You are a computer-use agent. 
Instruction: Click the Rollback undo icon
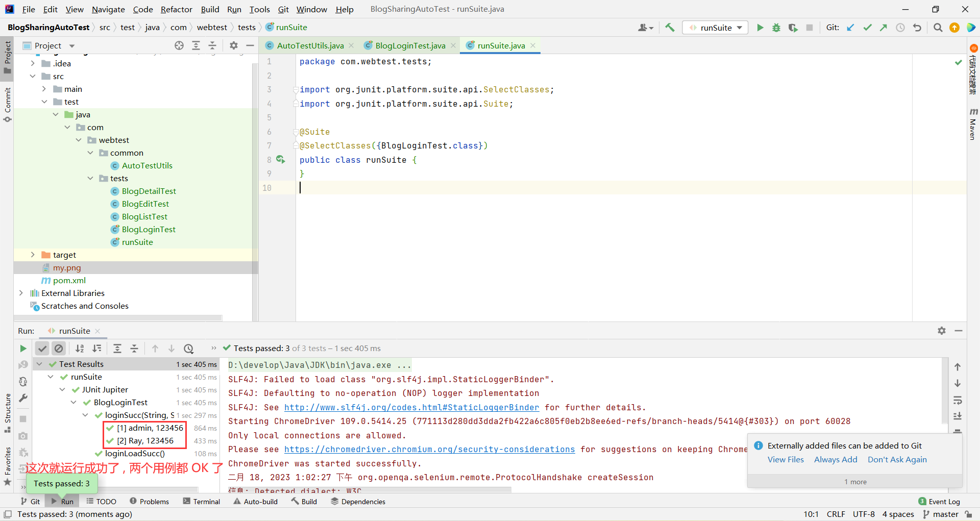(x=917, y=28)
